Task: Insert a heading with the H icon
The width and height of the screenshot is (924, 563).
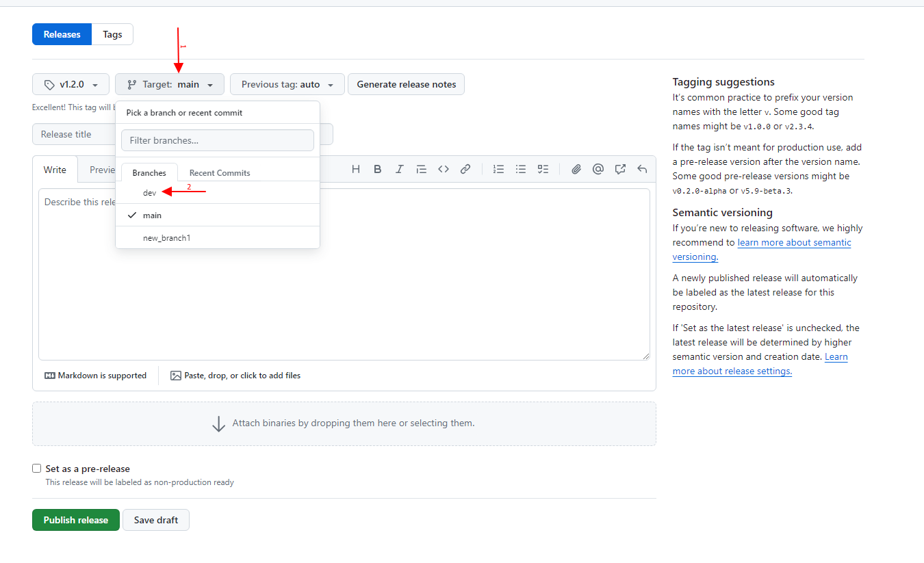Action: click(x=355, y=169)
